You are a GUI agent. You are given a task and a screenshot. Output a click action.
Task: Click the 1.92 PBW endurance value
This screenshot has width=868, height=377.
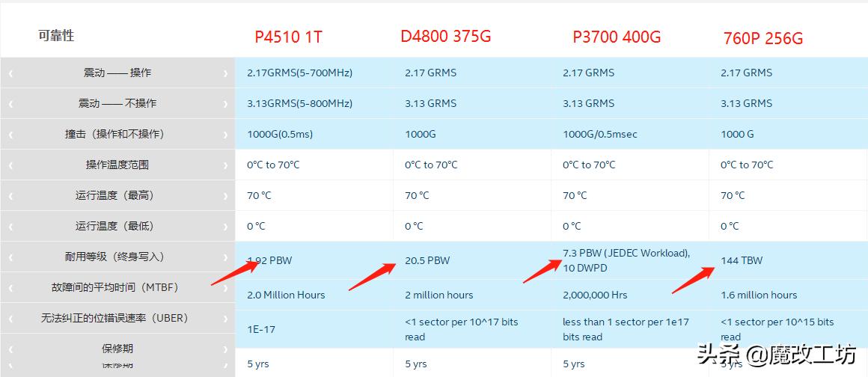coord(269,260)
